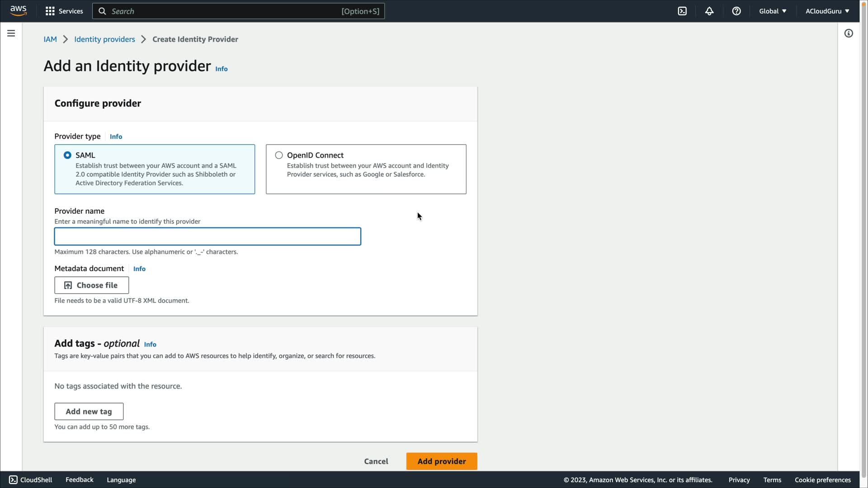
Task: Click the Add provider button
Action: (441, 461)
